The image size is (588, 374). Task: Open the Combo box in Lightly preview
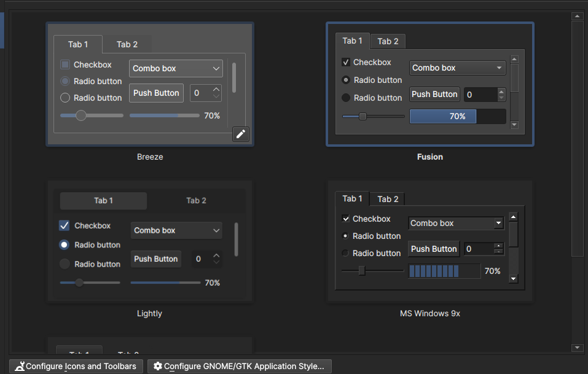tap(176, 230)
